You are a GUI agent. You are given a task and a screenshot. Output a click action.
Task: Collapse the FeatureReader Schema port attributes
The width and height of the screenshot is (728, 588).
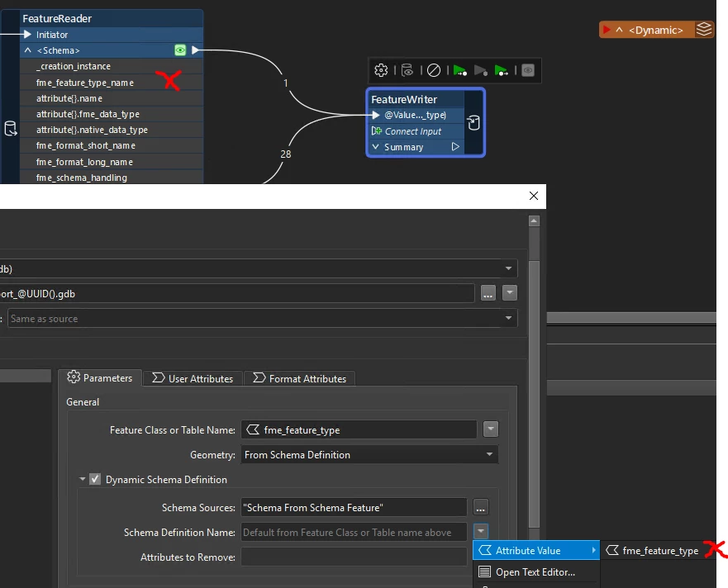point(28,50)
